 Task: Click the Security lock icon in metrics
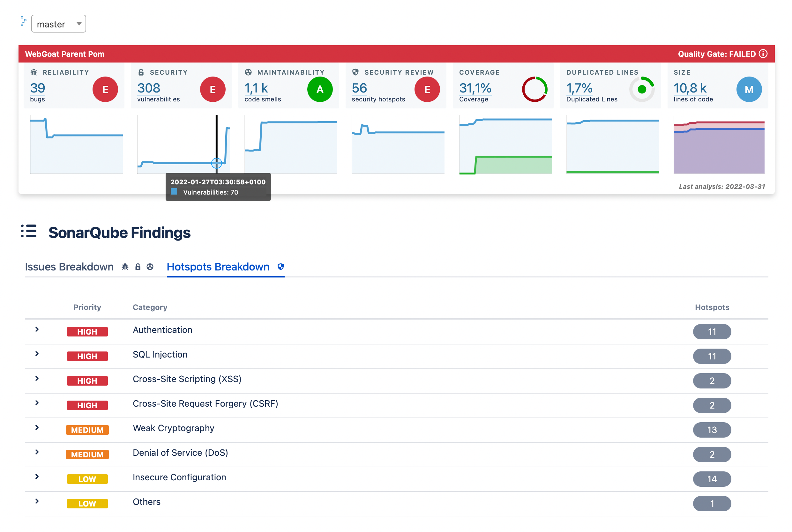click(141, 72)
